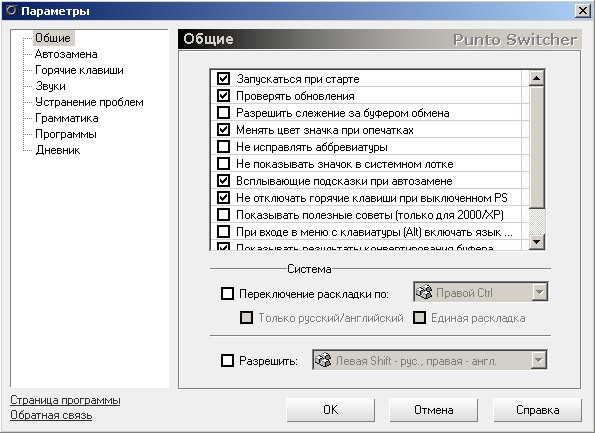Open the Грамматика section

click(66, 118)
